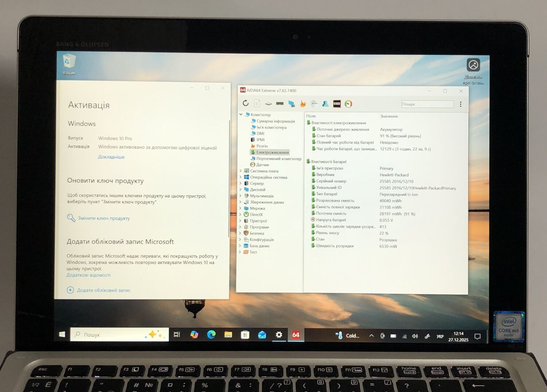Click the Змінити ключ продукту link

pyautogui.click(x=104, y=218)
